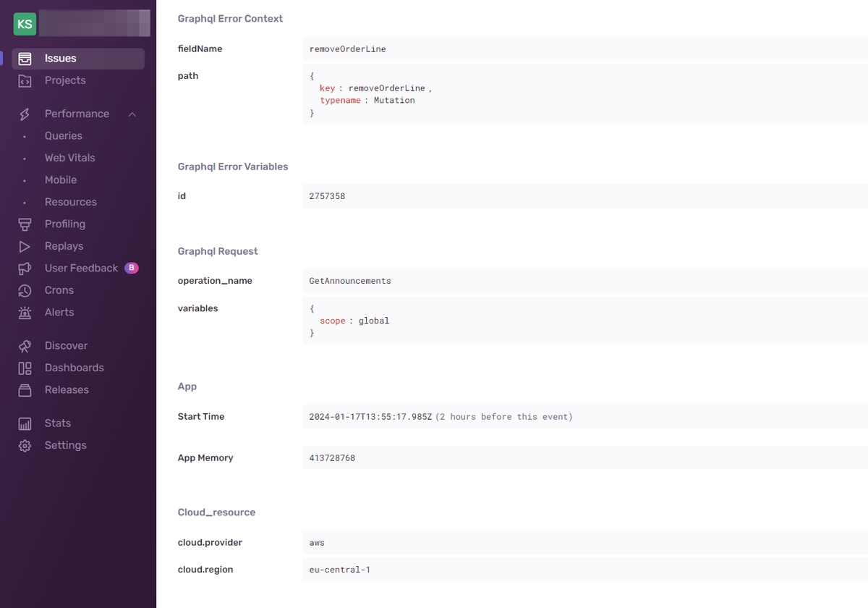Open the Resources performance page

click(70, 201)
